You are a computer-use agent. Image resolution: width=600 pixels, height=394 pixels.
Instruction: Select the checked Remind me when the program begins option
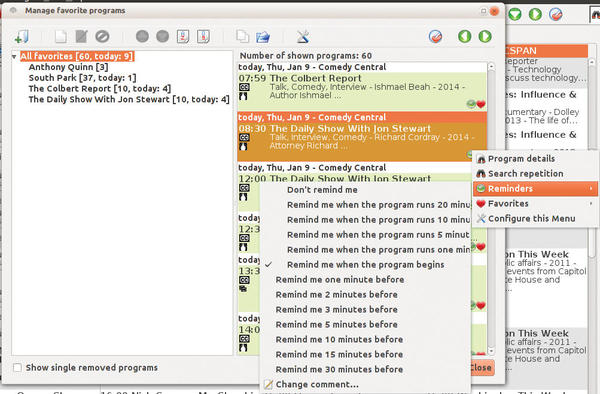point(365,265)
